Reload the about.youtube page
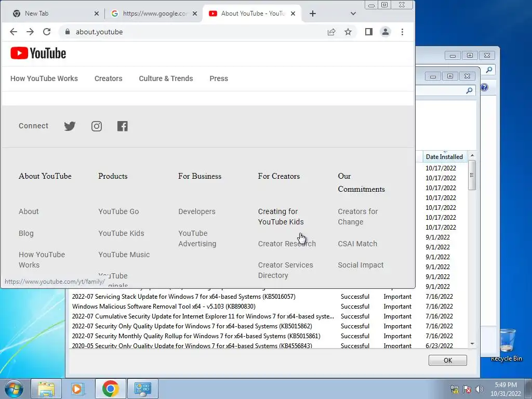The height and width of the screenshot is (399, 532). pos(46,32)
